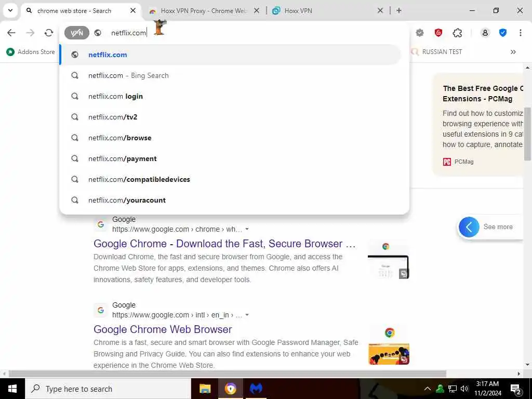
Task: Click the forward navigation arrow
Action: pyautogui.click(x=30, y=33)
